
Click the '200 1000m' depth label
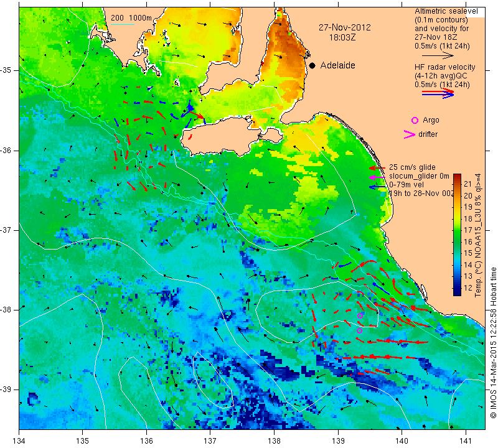(x=131, y=18)
